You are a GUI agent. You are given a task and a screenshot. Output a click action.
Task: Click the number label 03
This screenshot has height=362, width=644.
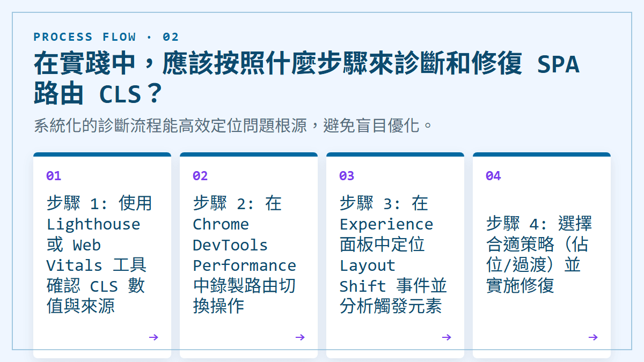pos(347,176)
